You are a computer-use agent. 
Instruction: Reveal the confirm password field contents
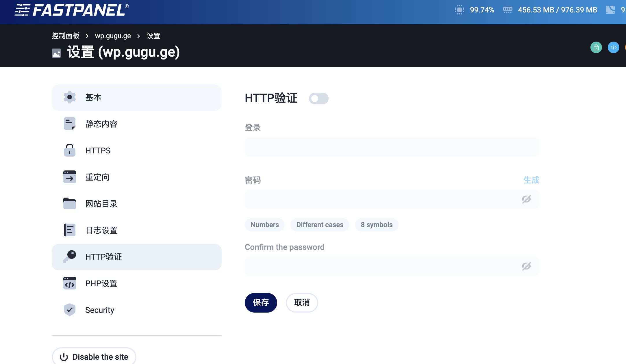(x=527, y=266)
